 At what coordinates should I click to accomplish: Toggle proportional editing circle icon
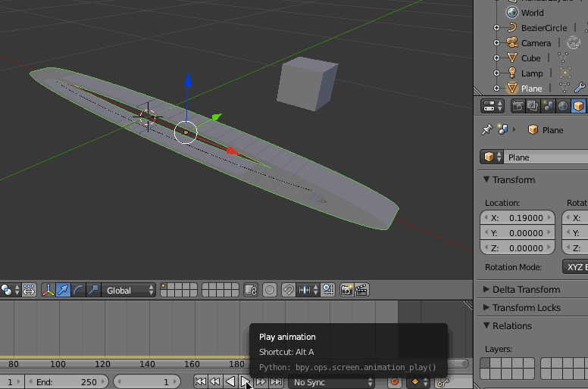coord(270,290)
